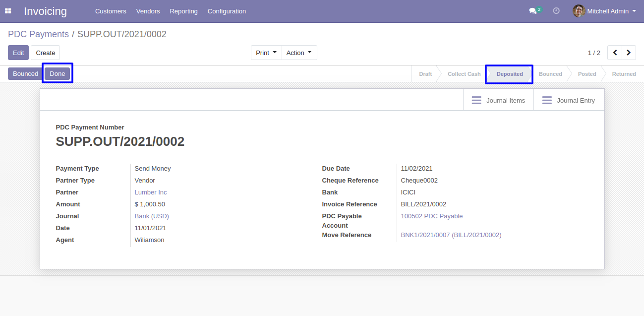Click the record pager 1 / 2
This screenshot has width=644, height=316.
[x=594, y=53]
